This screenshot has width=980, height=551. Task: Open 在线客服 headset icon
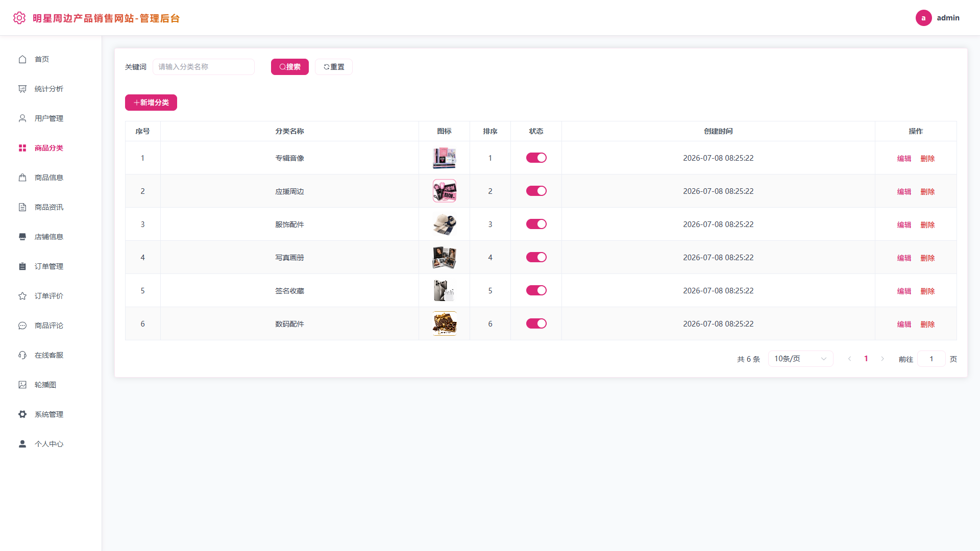[22, 355]
